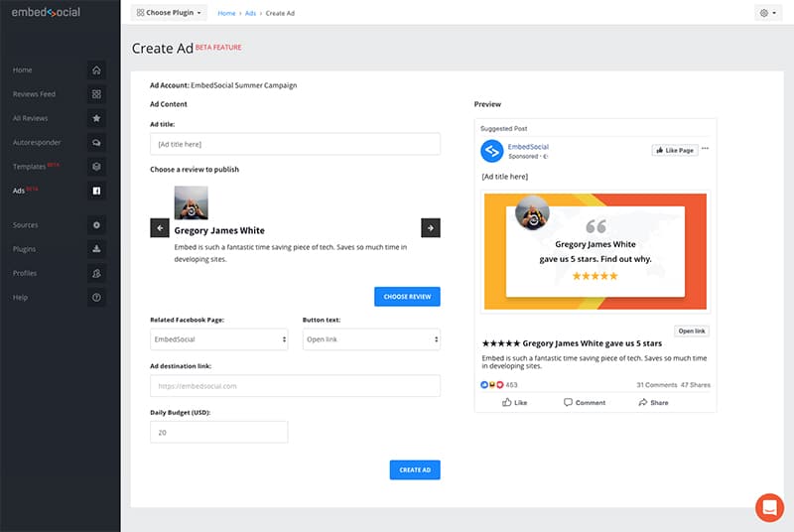The height and width of the screenshot is (532, 794).
Task: Open the three-dots menu in preview post
Action: click(x=705, y=148)
